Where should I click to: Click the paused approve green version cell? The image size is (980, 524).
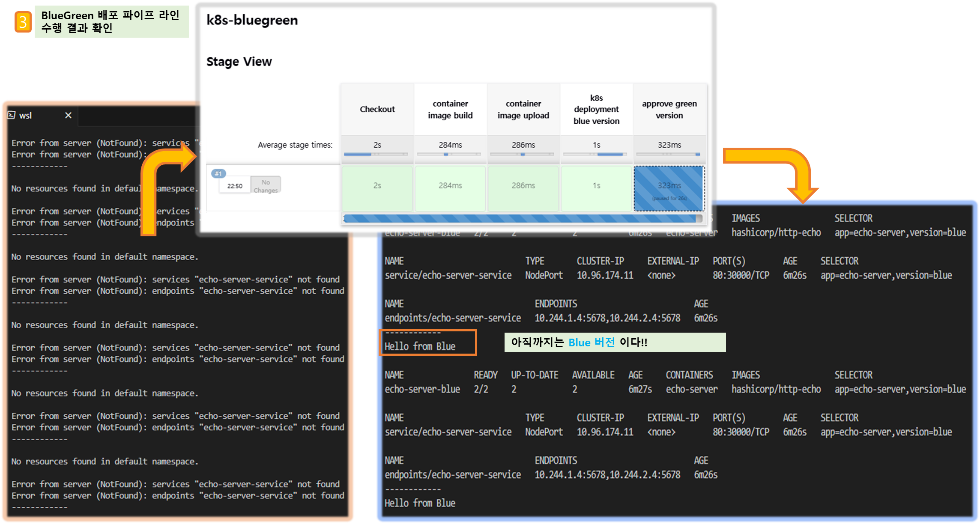tap(669, 188)
